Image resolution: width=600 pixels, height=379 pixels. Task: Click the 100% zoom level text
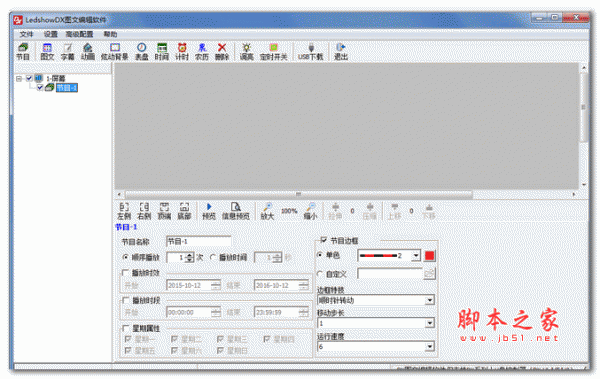(x=289, y=211)
